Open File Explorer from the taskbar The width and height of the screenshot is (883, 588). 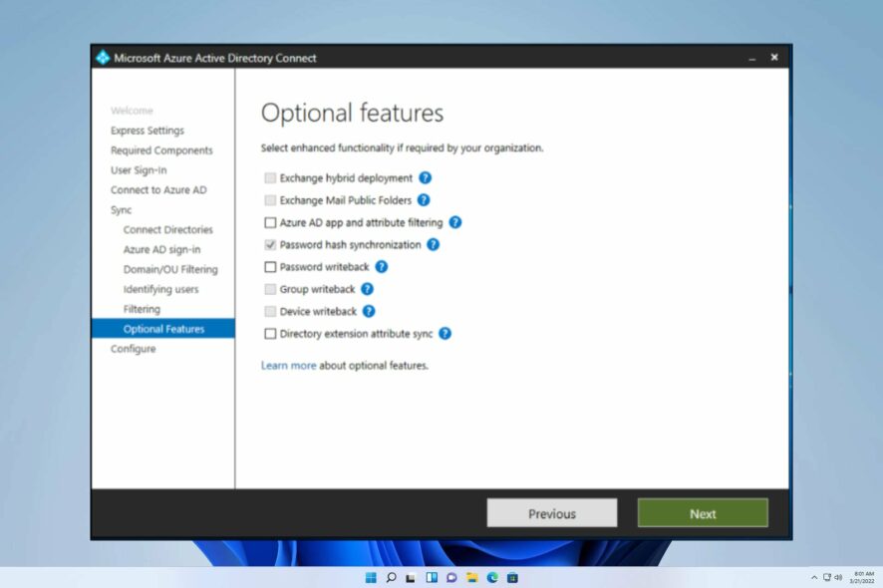coord(472,578)
